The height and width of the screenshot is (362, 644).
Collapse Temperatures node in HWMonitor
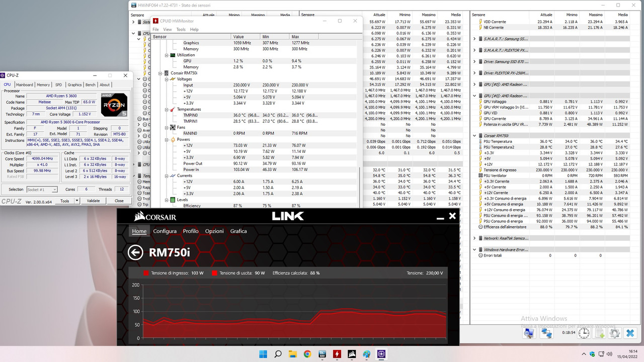click(167, 109)
